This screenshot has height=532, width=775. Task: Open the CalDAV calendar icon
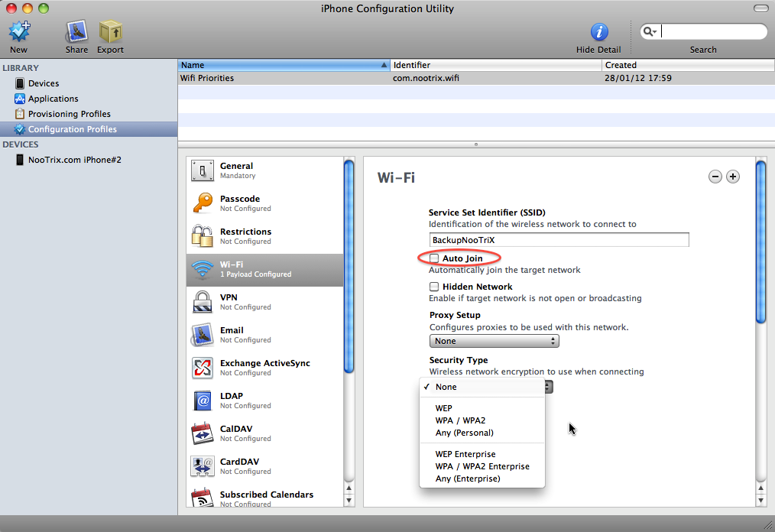[202, 433]
